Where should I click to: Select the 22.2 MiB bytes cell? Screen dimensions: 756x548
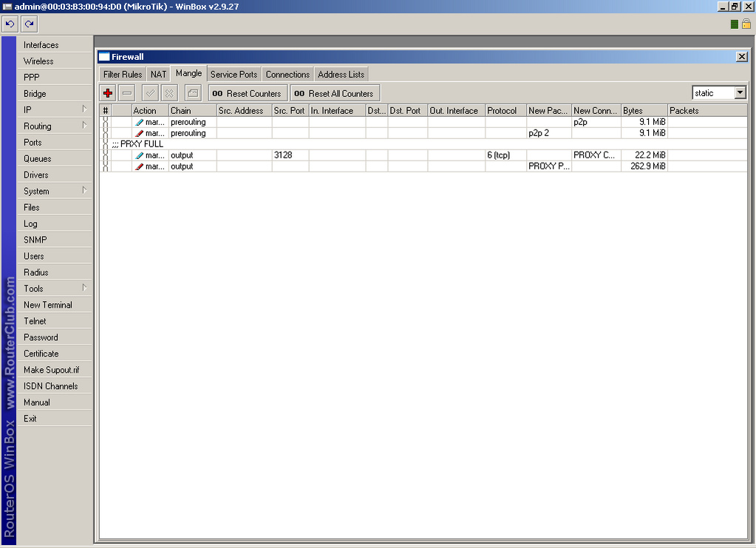tap(644, 155)
